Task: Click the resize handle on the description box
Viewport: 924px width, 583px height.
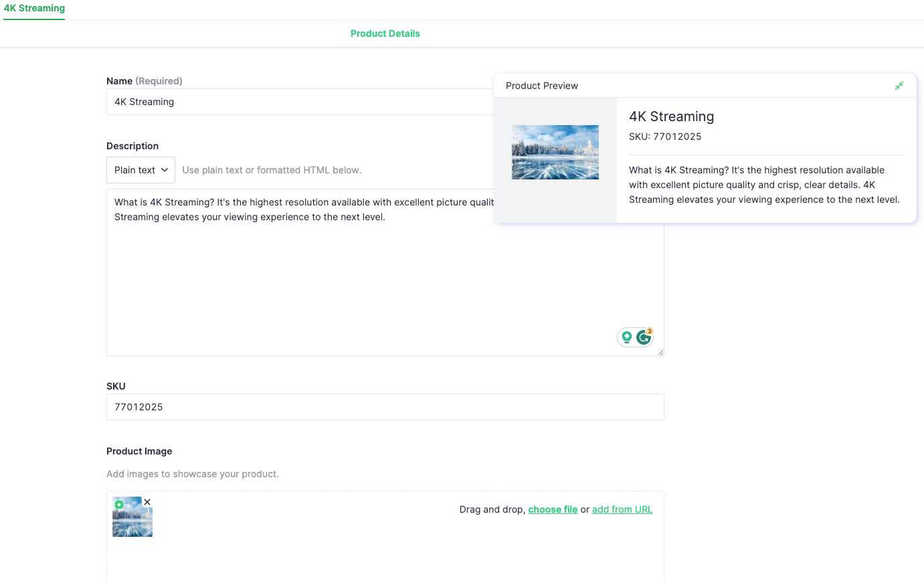Action: coord(661,353)
